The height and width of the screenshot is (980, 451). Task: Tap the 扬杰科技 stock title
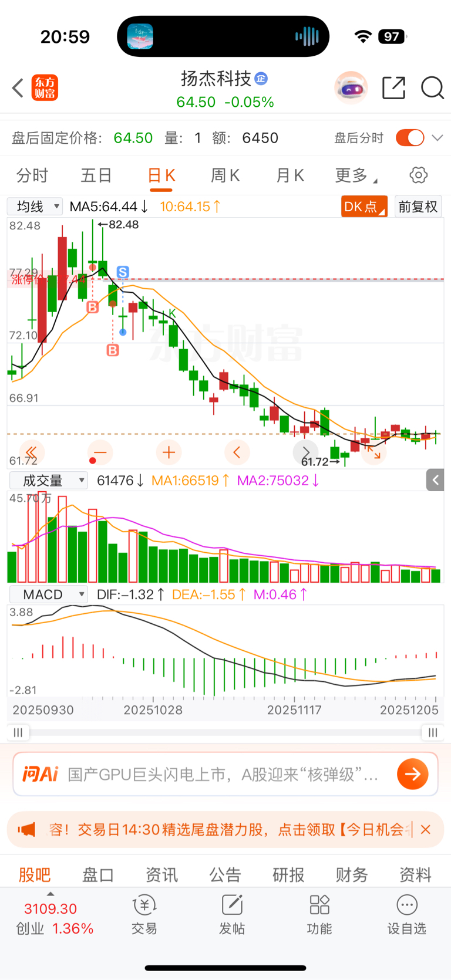point(216,78)
